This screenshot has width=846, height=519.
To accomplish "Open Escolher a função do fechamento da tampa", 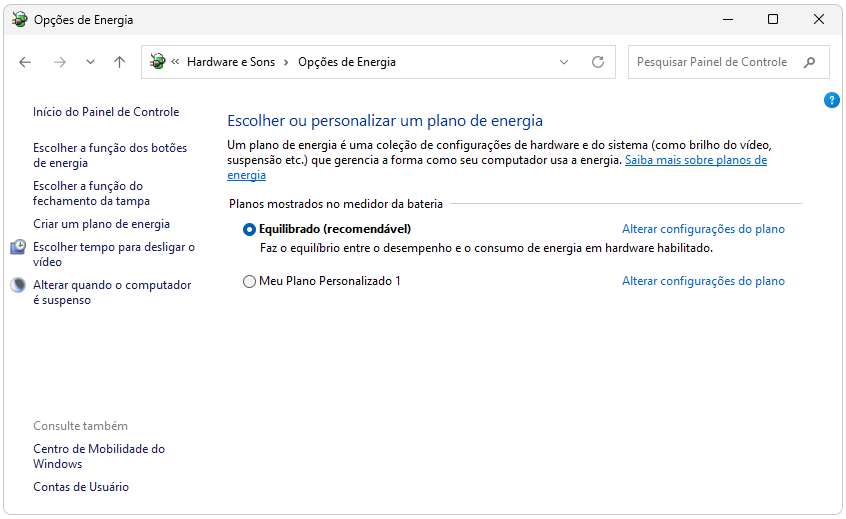I will [91, 193].
